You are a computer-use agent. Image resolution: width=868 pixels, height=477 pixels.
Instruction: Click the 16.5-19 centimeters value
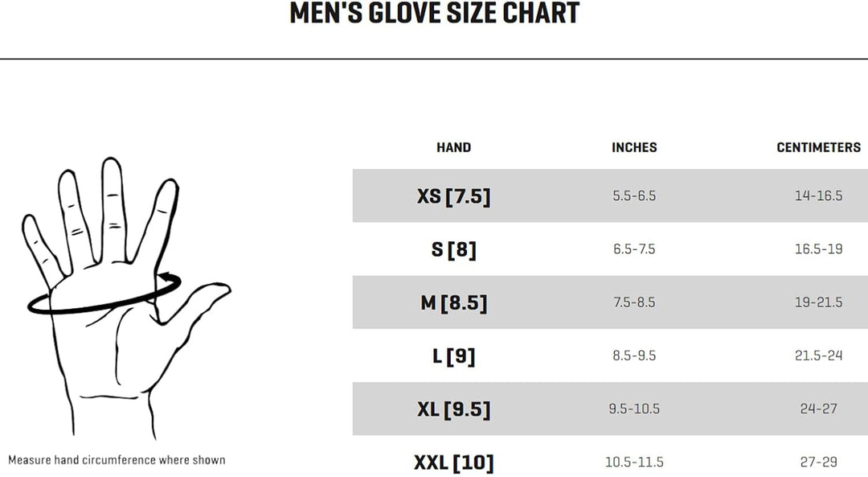click(x=818, y=249)
